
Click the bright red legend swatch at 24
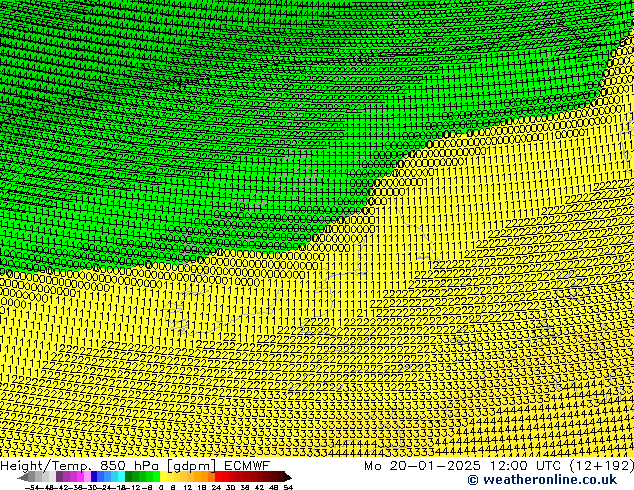point(218,476)
